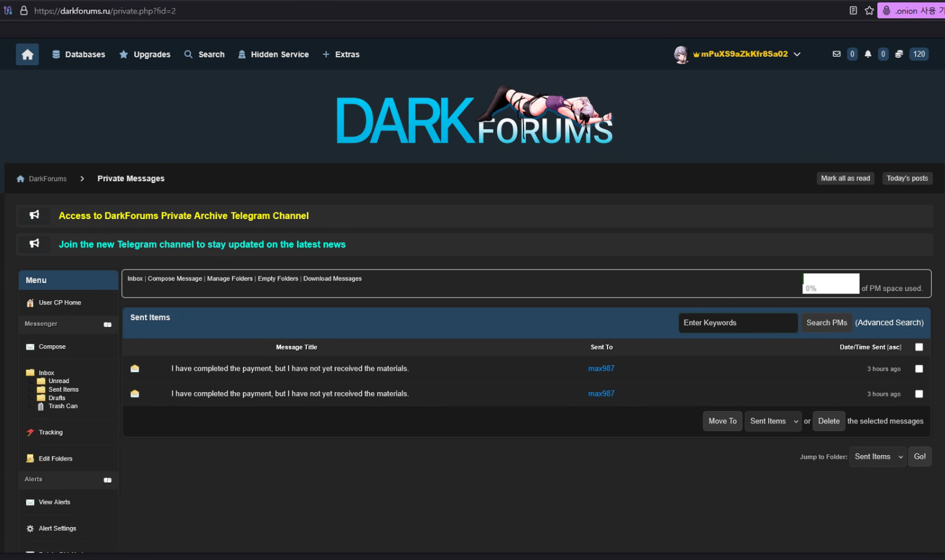Focus the Enter Keywords search field
The image size is (945, 560).
coord(738,323)
